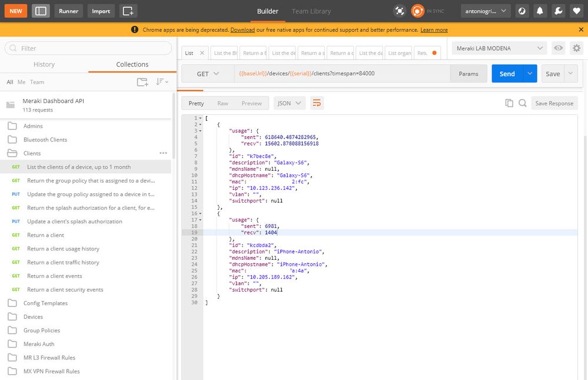The height and width of the screenshot is (380, 588).
Task: Expand the Admins folder
Action: pyautogui.click(x=86, y=126)
